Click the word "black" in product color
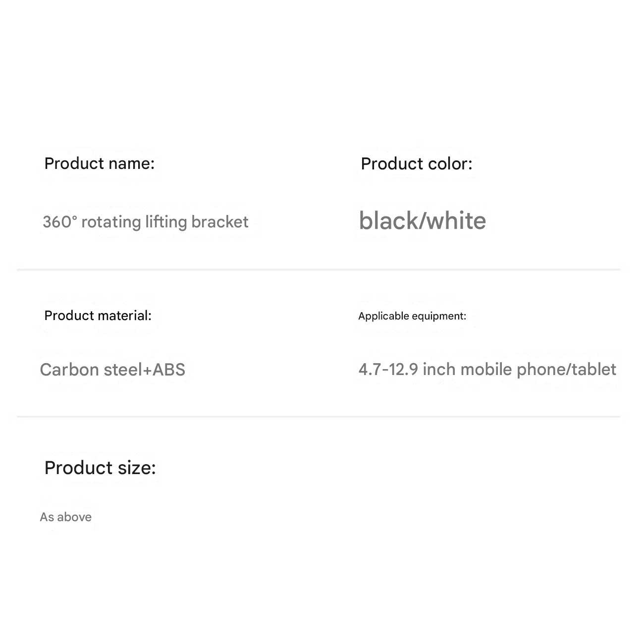 (388, 221)
